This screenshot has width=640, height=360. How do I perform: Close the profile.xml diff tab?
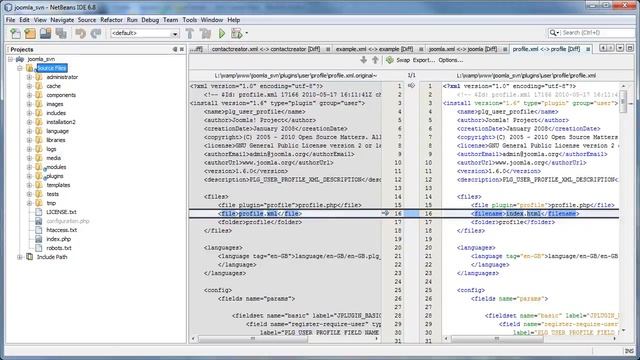(588, 49)
